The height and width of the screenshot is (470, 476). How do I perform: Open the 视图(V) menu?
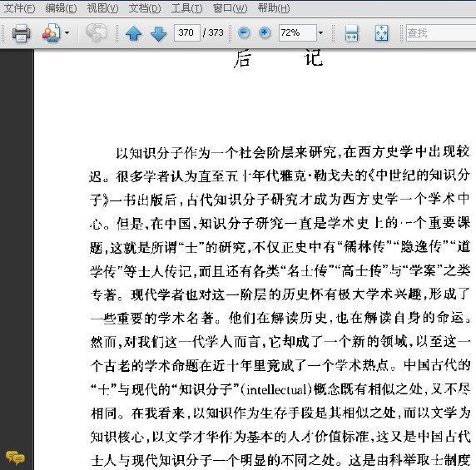102,8
